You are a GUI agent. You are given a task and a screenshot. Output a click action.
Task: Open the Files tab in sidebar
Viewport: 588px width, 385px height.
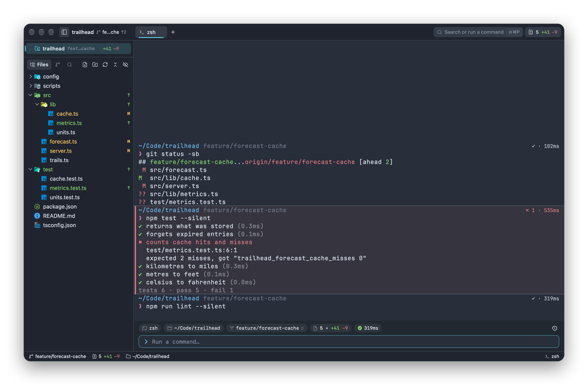pos(39,65)
